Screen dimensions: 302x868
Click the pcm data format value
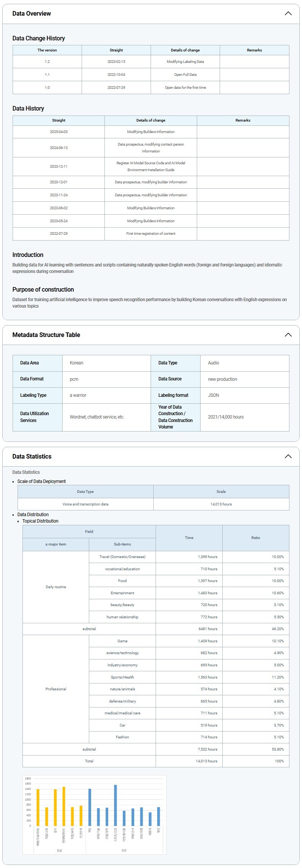click(74, 379)
